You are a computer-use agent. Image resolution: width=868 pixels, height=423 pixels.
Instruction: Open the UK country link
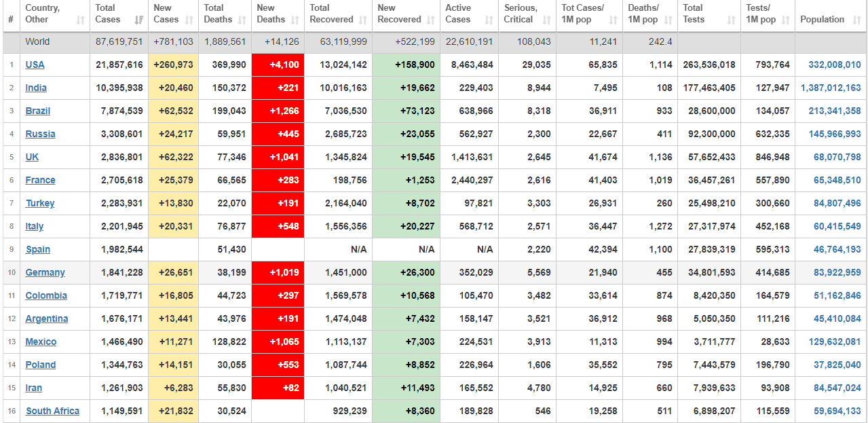tap(33, 158)
